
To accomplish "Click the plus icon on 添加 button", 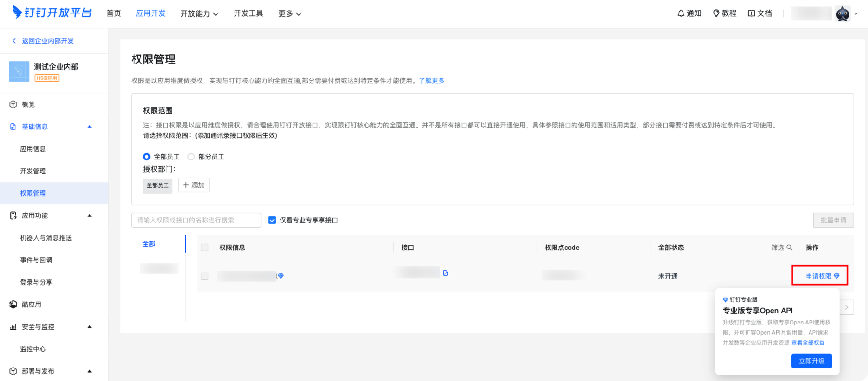I will [186, 185].
